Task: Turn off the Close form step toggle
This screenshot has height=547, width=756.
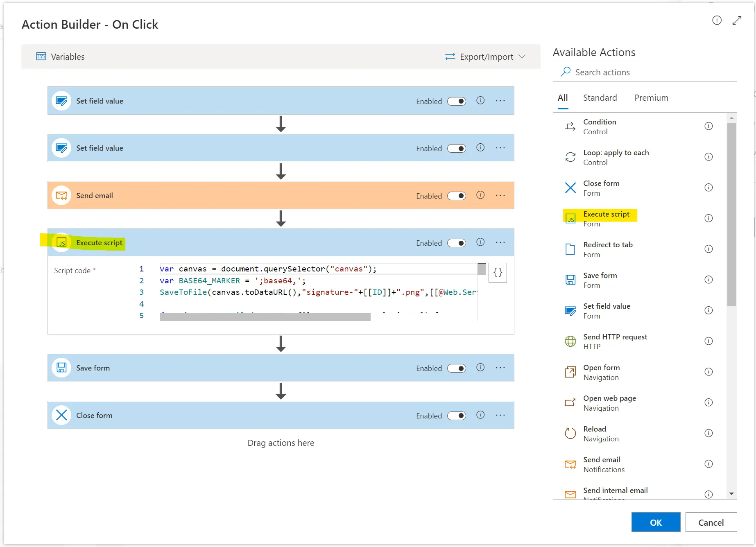Action: pos(457,416)
